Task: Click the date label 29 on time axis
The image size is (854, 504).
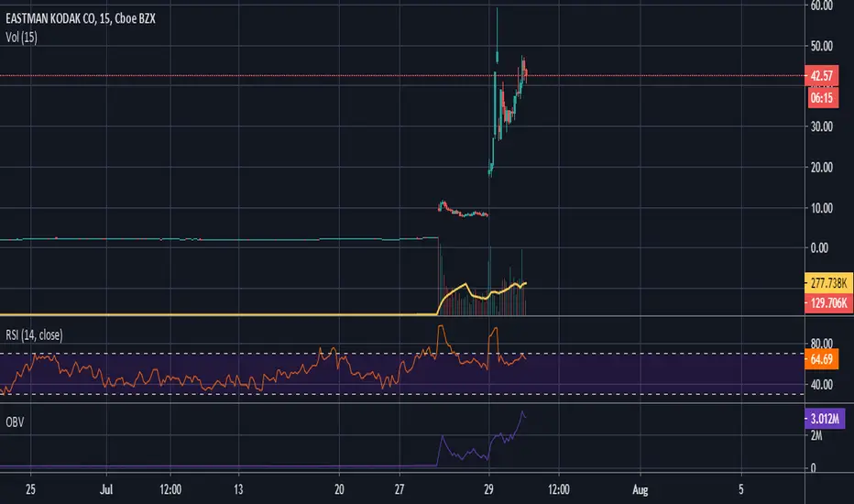Action: pyautogui.click(x=488, y=489)
